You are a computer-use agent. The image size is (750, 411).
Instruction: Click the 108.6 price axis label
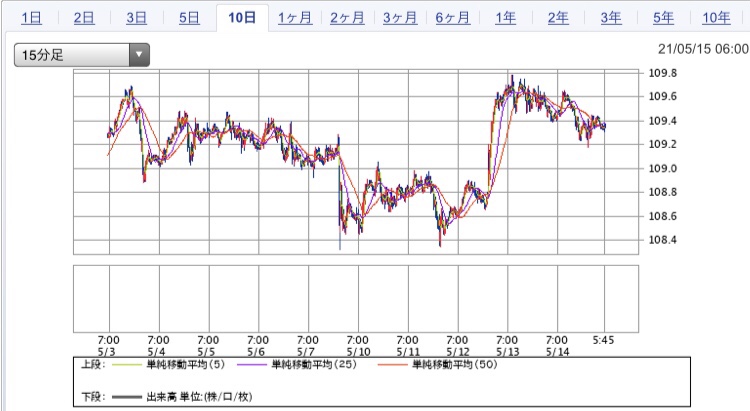pyautogui.click(x=662, y=216)
